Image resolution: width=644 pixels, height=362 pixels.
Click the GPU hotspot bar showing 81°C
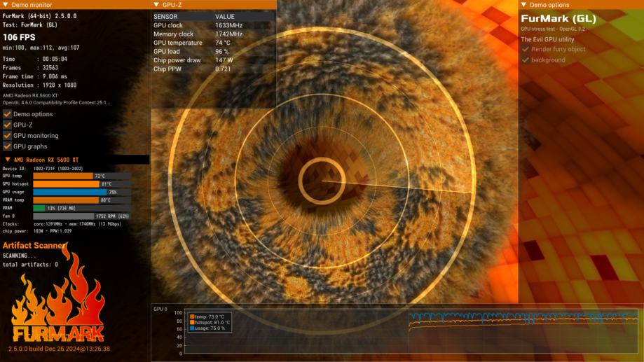[82, 184]
